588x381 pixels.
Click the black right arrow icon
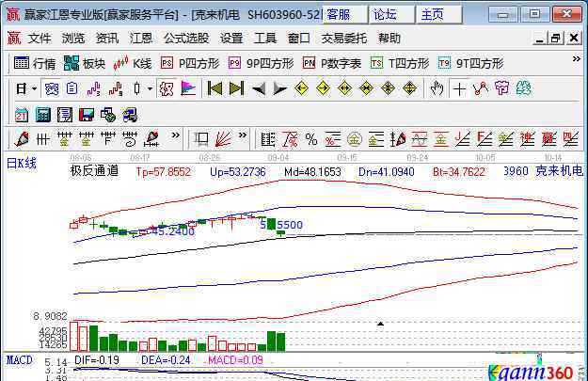(279, 89)
